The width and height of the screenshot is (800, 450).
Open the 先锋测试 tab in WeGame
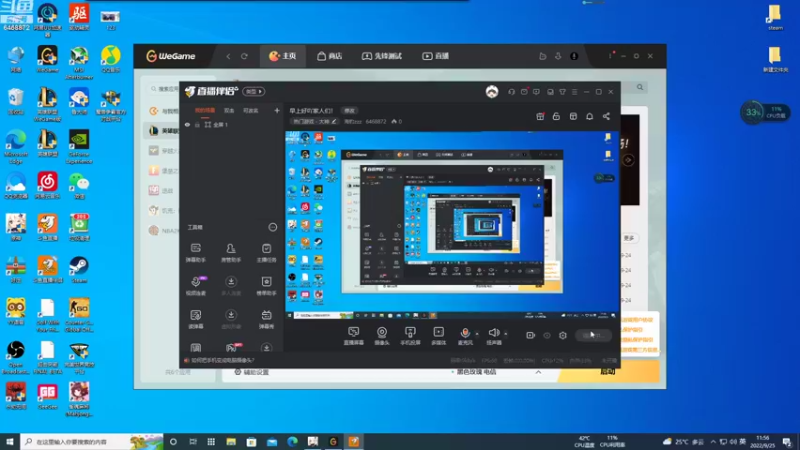(x=382, y=56)
